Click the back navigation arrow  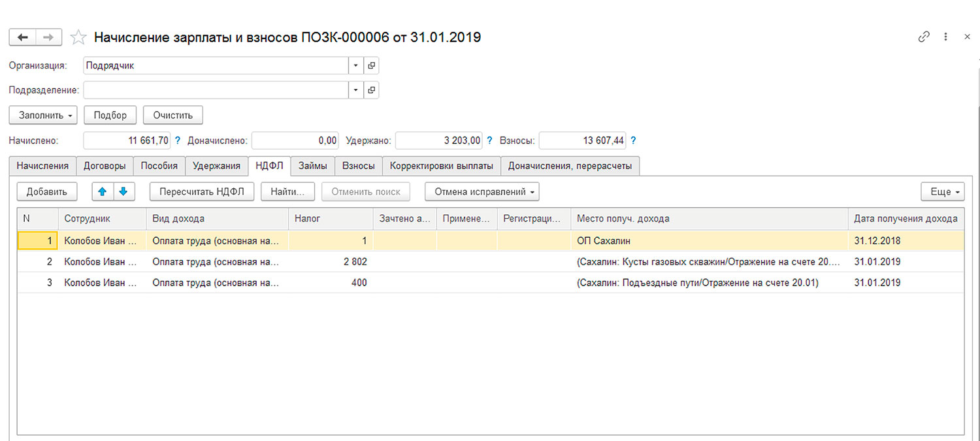tap(22, 37)
